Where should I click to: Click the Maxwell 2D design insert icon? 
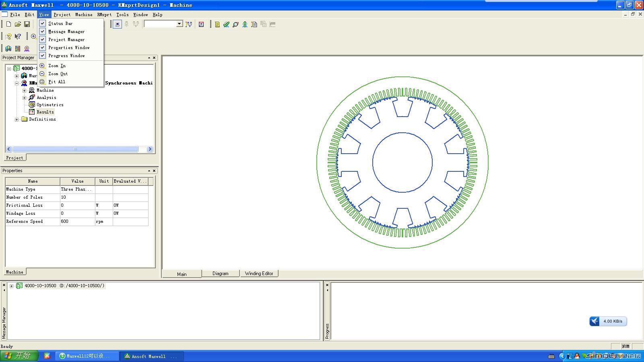pos(18,48)
